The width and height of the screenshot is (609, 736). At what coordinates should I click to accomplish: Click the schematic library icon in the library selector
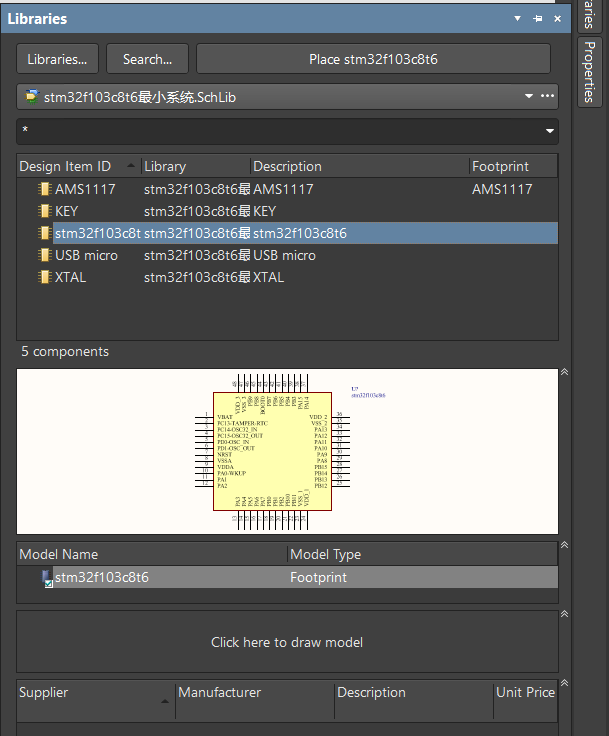point(31,96)
